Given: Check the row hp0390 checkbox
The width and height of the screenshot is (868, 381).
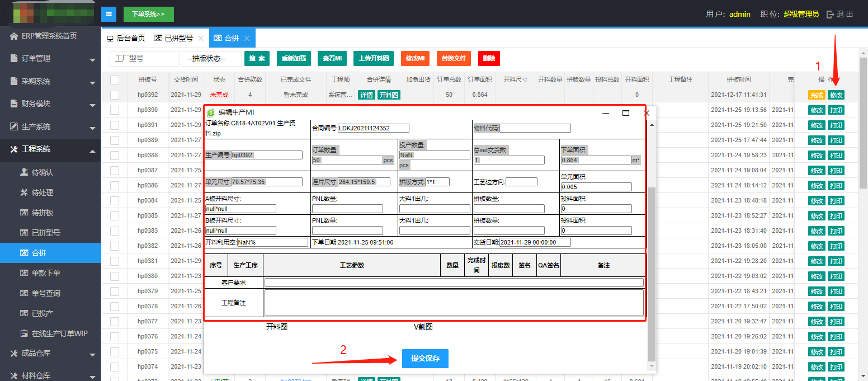Looking at the screenshot, I should (115, 110).
